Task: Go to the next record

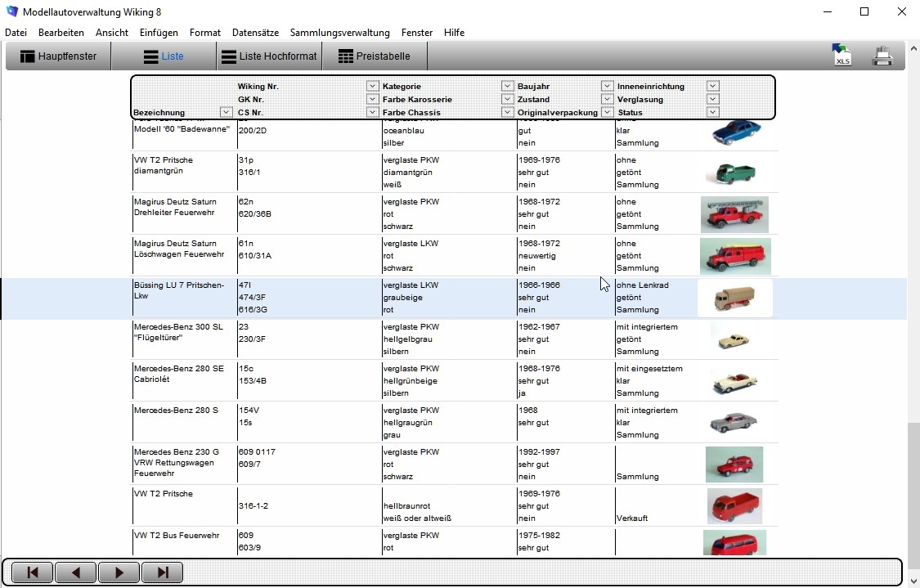Action: (119, 572)
